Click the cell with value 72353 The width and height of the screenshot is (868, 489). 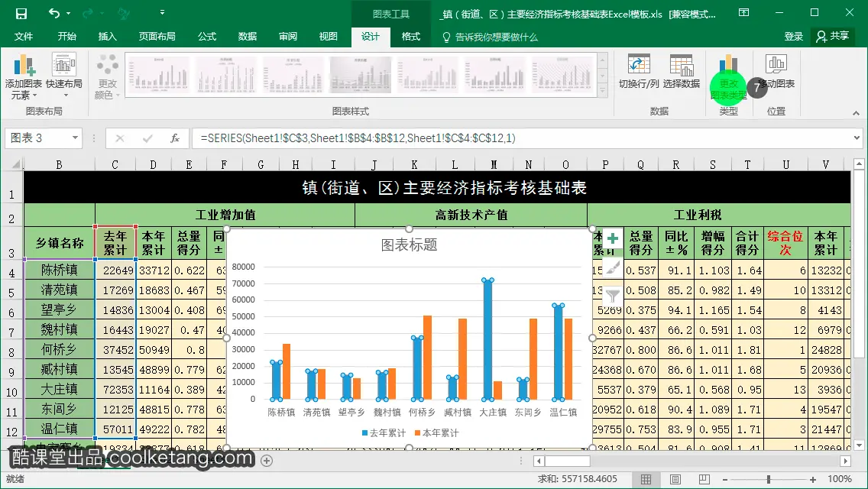tap(115, 390)
